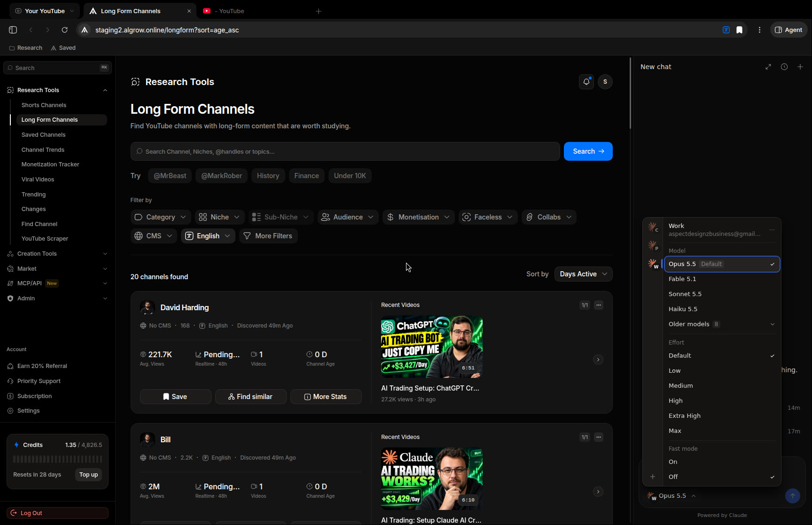Viewport: 812px width, 525px height.
Task: Select Haiku 5.5 model
Action: point(722,309)
